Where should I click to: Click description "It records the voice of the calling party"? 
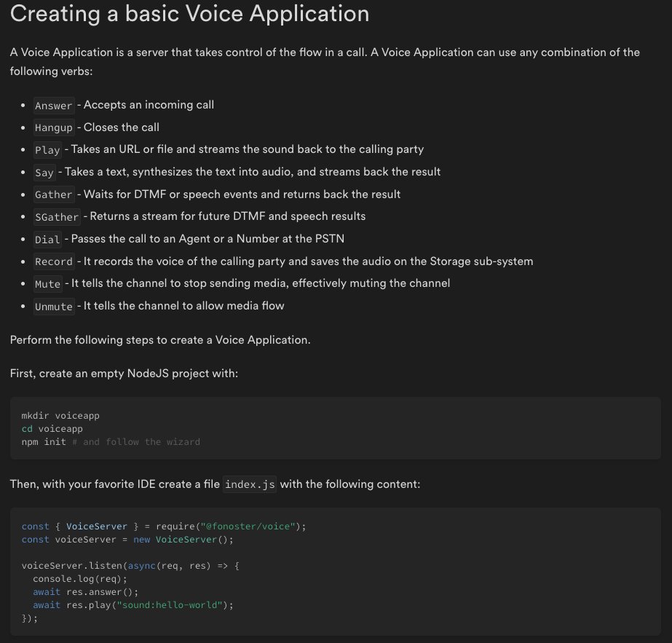(x=308, y=261)
